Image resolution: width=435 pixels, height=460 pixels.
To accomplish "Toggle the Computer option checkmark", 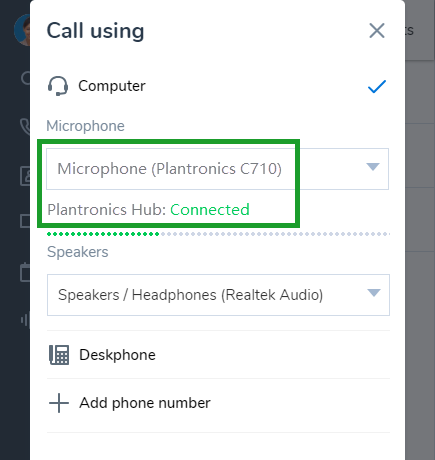I will 377,87.
